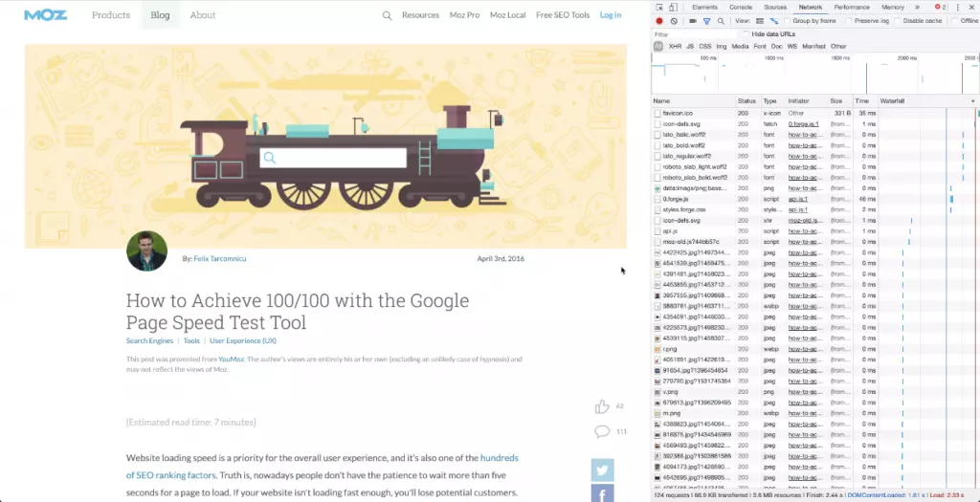Image resolution: width=980 pixels, height=502 pixels.
Task: Enable the Preserve log checkbox
Action: click(x=849, y=20)
